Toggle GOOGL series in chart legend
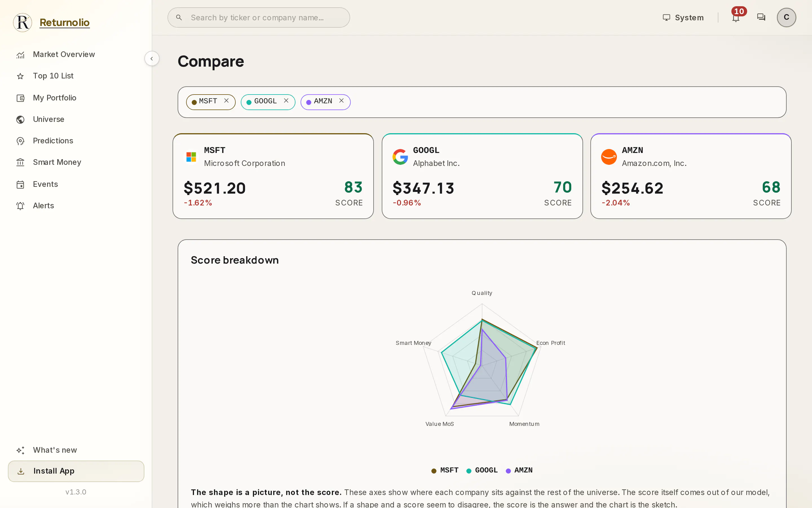 point(482,470)
